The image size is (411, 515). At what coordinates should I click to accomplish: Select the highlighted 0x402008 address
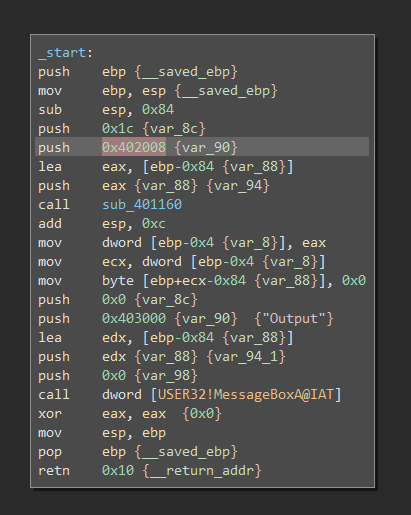tap(134, 147)
